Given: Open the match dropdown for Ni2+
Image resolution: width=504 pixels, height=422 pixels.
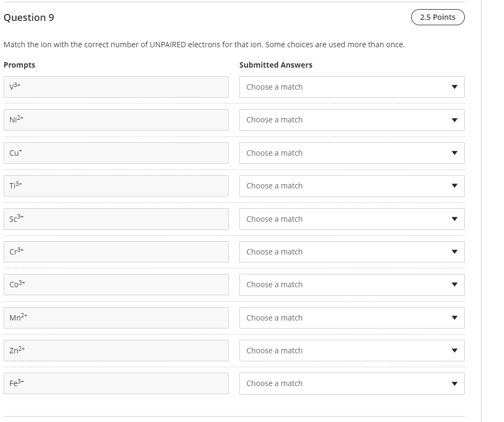Looking at the screenshot, I should [x=352, y=120].
